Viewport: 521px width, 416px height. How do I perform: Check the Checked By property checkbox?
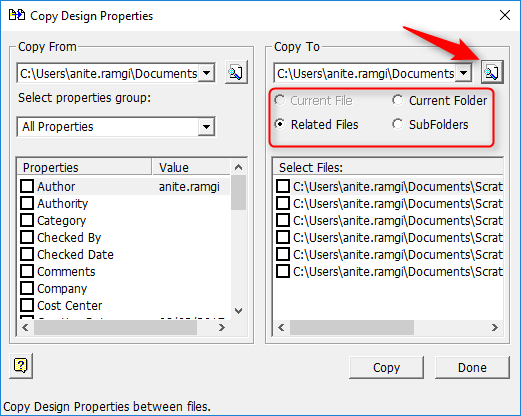coord(27,237)
